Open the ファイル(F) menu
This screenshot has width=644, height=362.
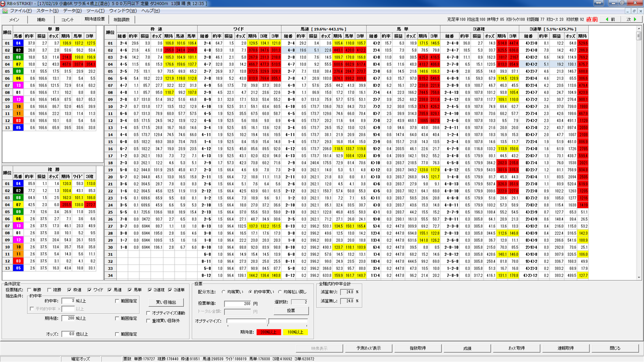[21, 11]
